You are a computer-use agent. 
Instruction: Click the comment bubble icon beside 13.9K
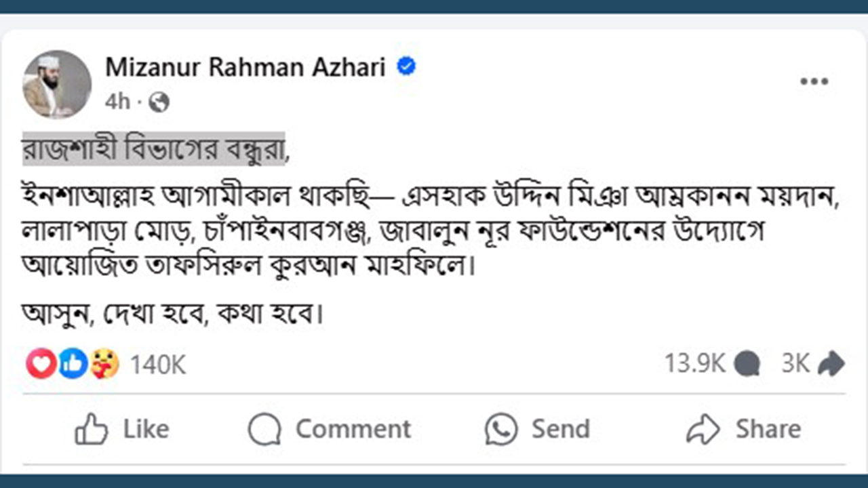point(747,364)
